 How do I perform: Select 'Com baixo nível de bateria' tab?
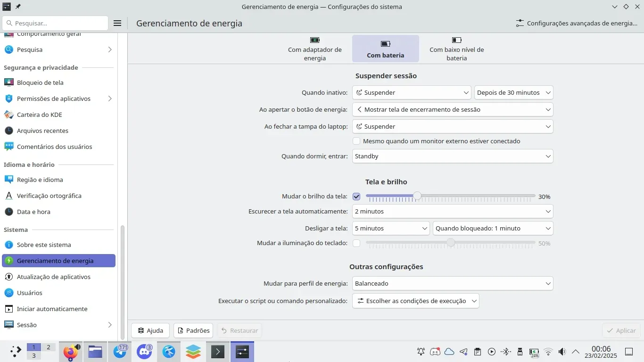click(x=456, y=49)
